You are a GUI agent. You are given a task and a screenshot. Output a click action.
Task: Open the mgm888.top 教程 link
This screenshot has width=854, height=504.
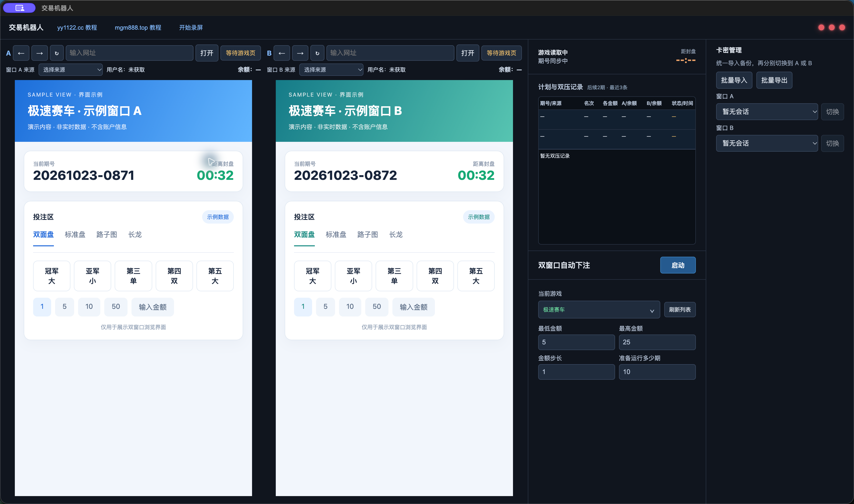tap(138, 27)
